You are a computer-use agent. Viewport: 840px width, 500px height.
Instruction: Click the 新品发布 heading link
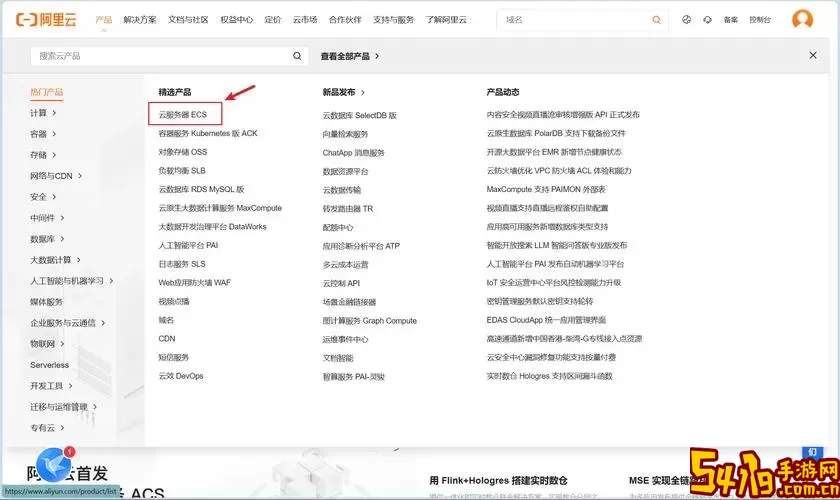(343, 92)
